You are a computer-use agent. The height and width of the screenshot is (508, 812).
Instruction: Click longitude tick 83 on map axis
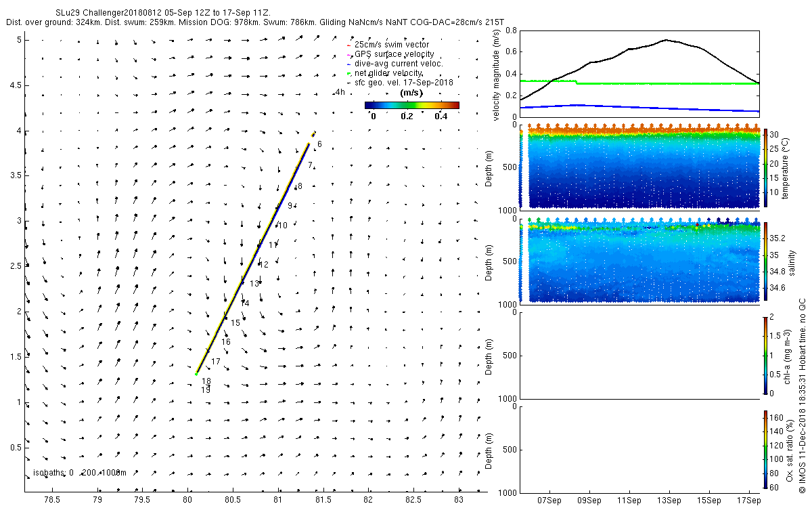pyautogui.click(x=459, y=501)
